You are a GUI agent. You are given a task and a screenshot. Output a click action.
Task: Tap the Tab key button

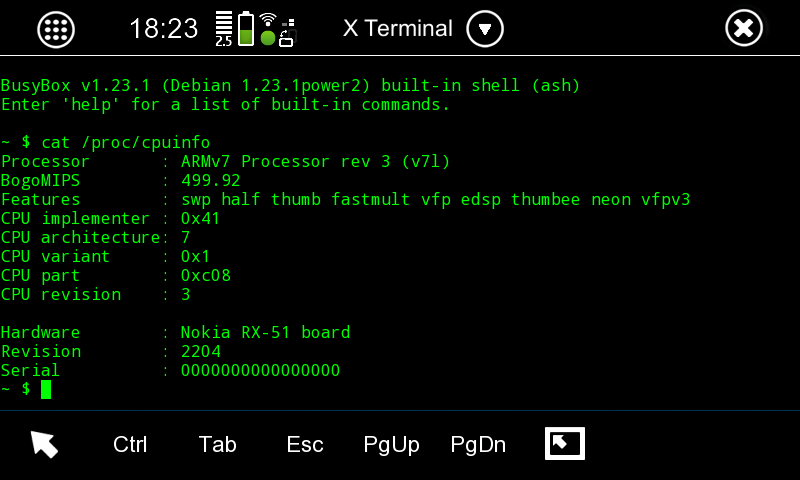(217, 444)
